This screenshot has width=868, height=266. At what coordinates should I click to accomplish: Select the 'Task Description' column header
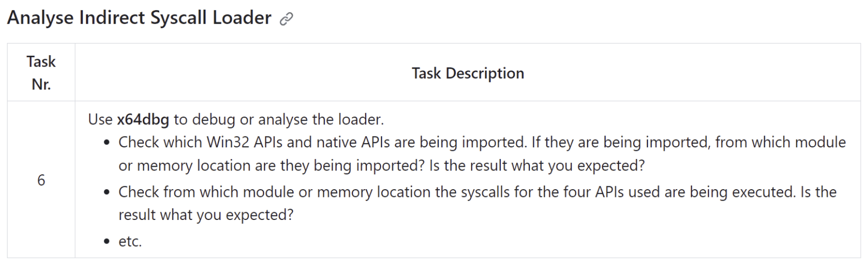[468, 73]
